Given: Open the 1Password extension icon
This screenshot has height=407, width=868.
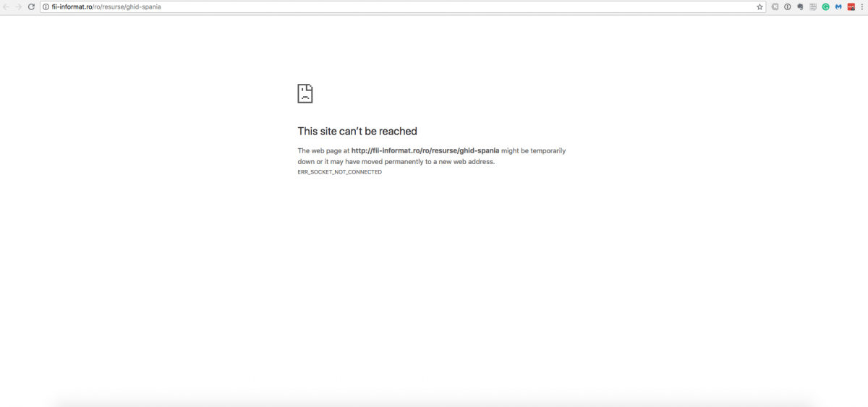Looking at the screenshot, I should click(788, 7).
